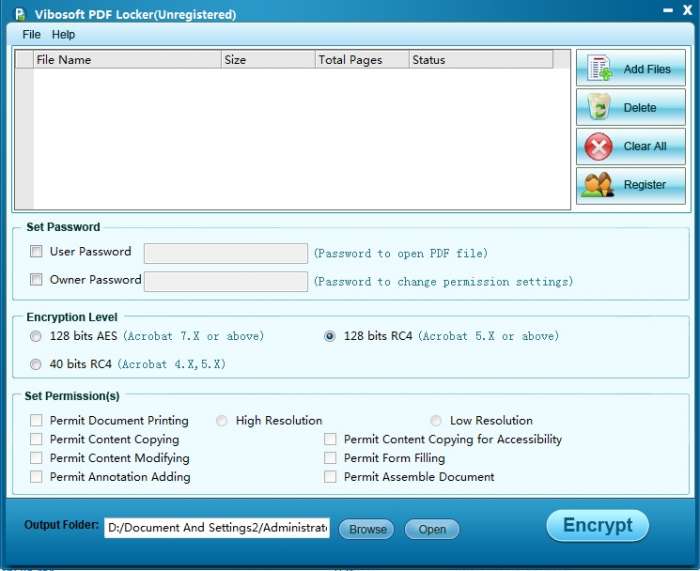Screen dimensions: 700x571
Task: Click the Vibosoft PDF Locker title icon
Action: (20, 15)
